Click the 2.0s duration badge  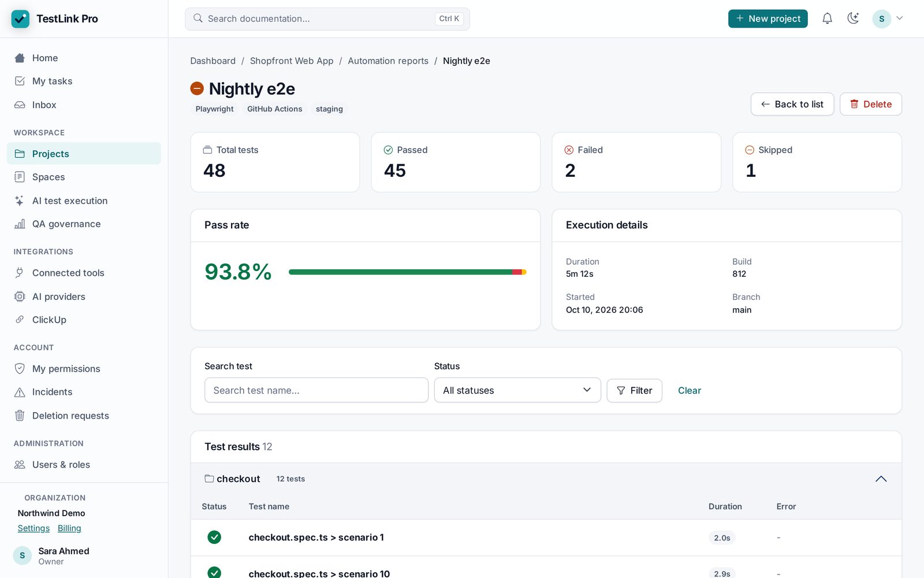point(722,538)
